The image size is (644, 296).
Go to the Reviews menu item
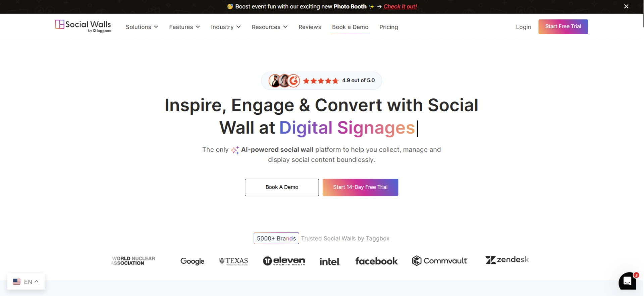coord(310,27)
